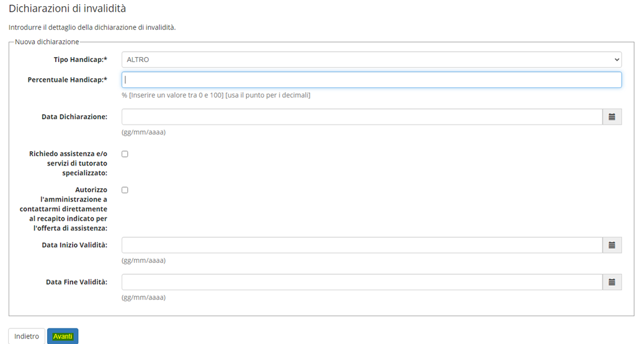
Task: Click the Nuova dichiarazione fieldset legend
Action: [x=47, y=42]
